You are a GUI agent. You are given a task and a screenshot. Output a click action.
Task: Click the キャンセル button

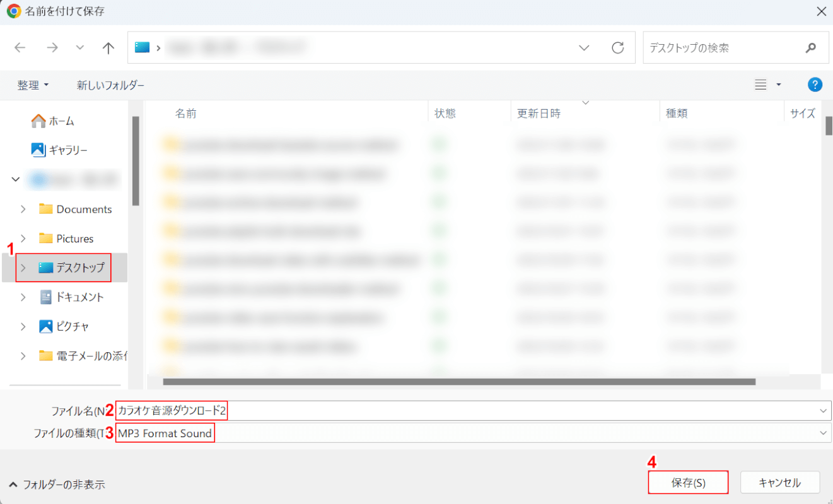(x=780, y=483)
